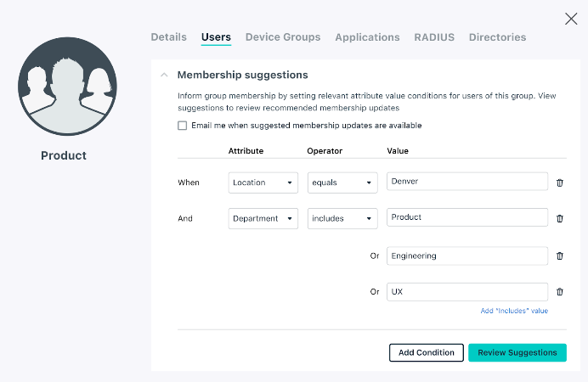This screenshot has width=588, height=382.
Task: Go to the RADIUS tab
Action: coord(434,37)
